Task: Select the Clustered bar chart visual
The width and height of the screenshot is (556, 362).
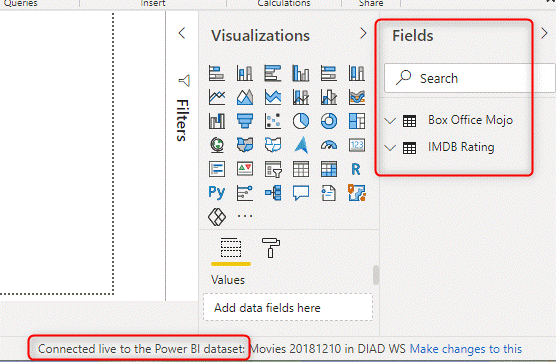Action: click(x=273, y=73)
